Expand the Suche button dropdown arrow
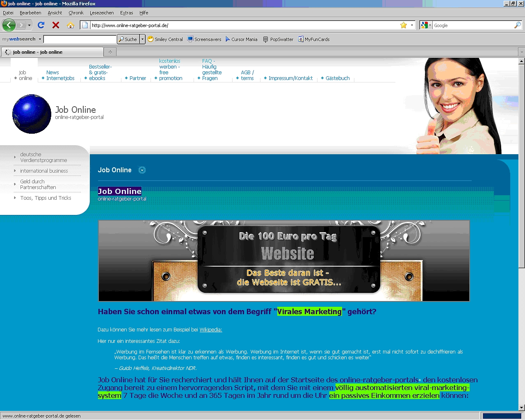Image resolution: width=525 pixels, height=420 pixels. pyautogui.click(x=142, y=39)
